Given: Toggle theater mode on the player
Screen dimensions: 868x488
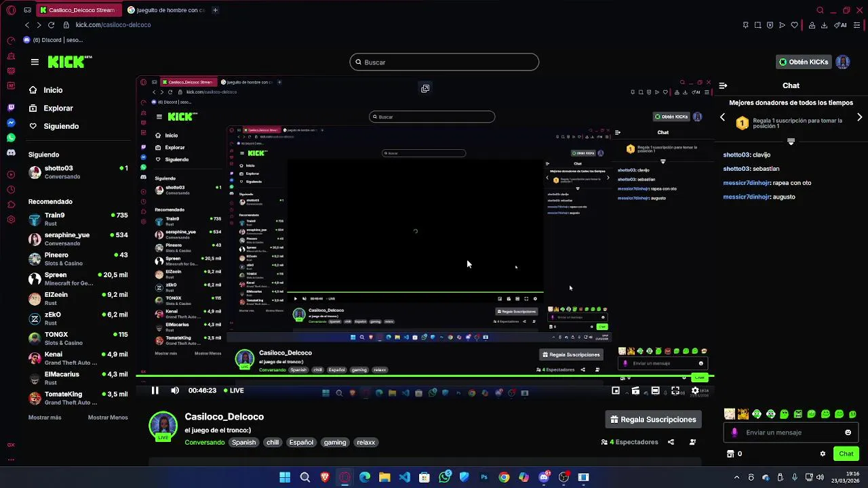Looking at the screenshot, I should (x=655, y=390).
